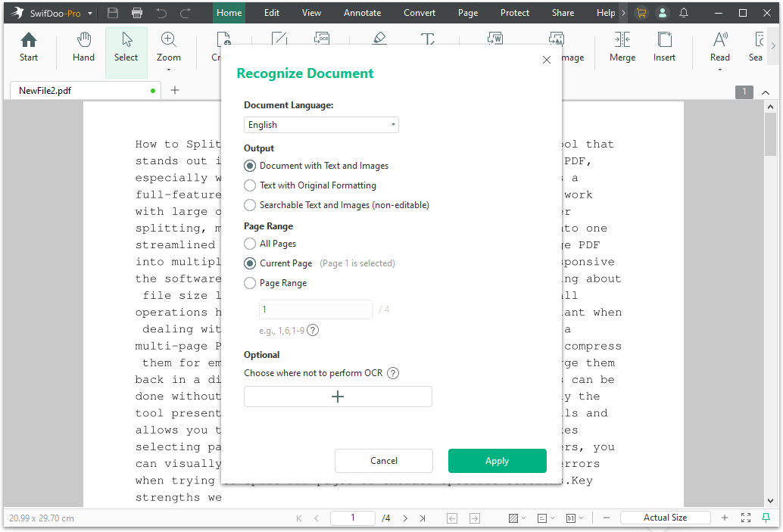Select Text with Original Formatting output
783x532 pixels.
(x=250, y=185)
